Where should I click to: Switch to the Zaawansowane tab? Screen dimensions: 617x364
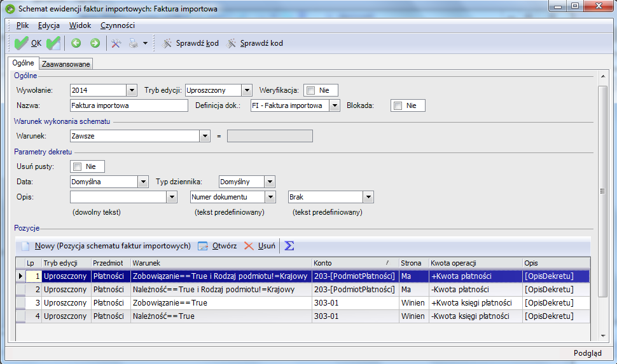click(66, 64)
